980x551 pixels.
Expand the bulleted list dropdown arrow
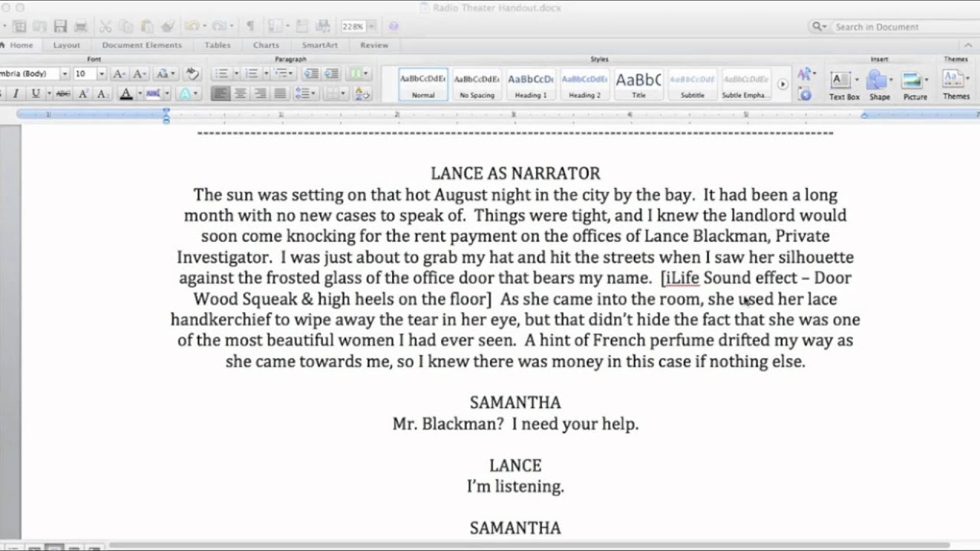pos(236,73)
